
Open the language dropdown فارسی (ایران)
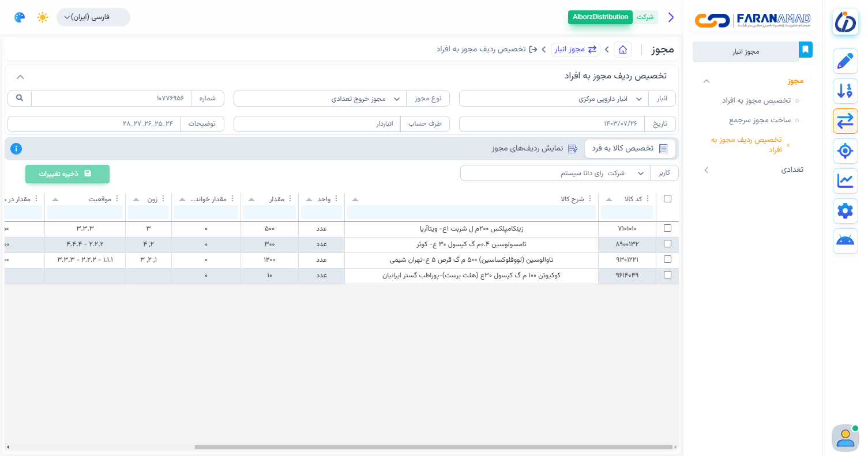(x=93, y=17)
